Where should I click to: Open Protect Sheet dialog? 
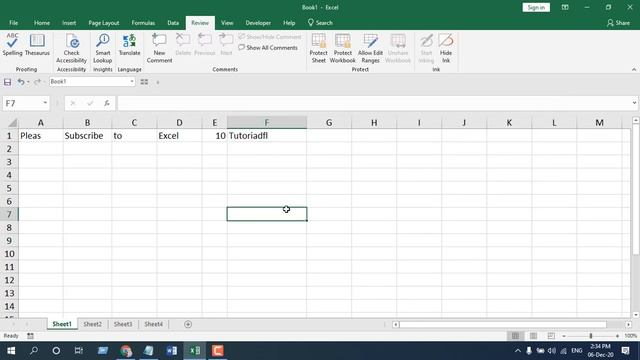click(318, 48)
